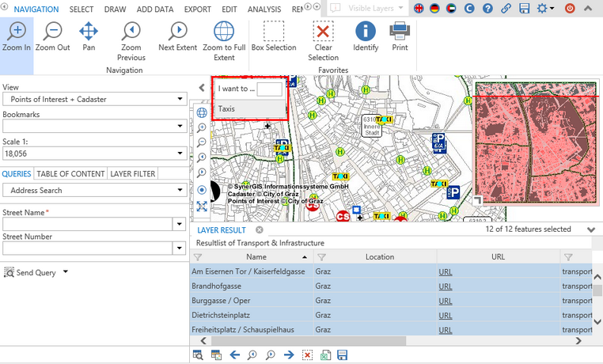Click map toolbar previous extent magnifier
Image resolution: width=603 pixels, height=364 pixels.
click(x=202, y=157)
